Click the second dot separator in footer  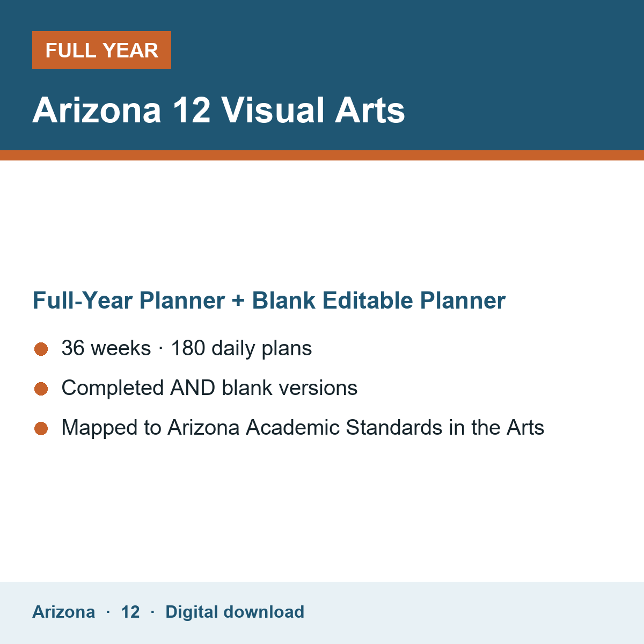(x=153, y=612)
